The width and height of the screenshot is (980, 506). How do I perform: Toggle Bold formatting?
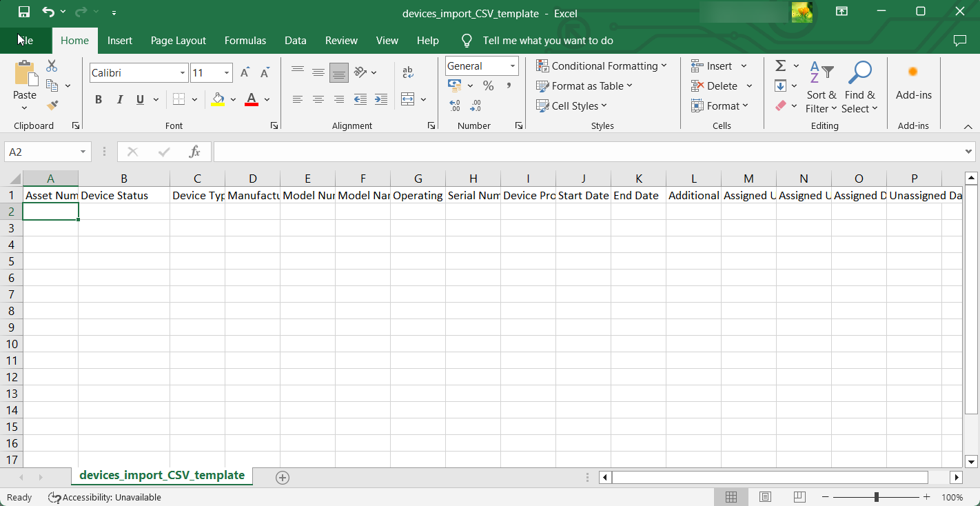(x=99, y=99)
